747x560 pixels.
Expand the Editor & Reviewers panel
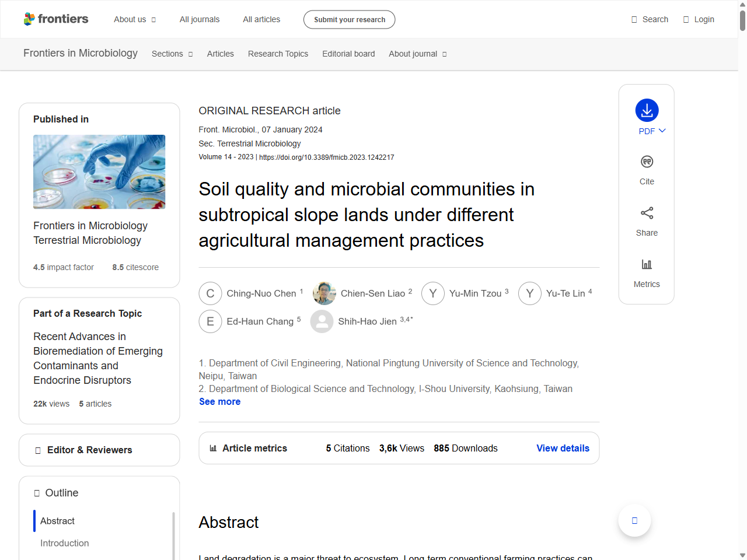pos(99,450)
